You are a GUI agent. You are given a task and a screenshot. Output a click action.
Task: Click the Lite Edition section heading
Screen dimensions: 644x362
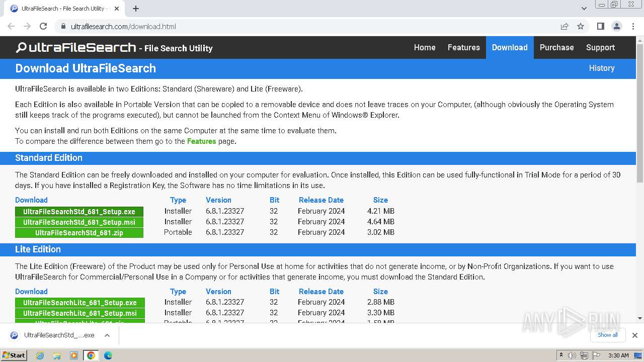[38, 249]
